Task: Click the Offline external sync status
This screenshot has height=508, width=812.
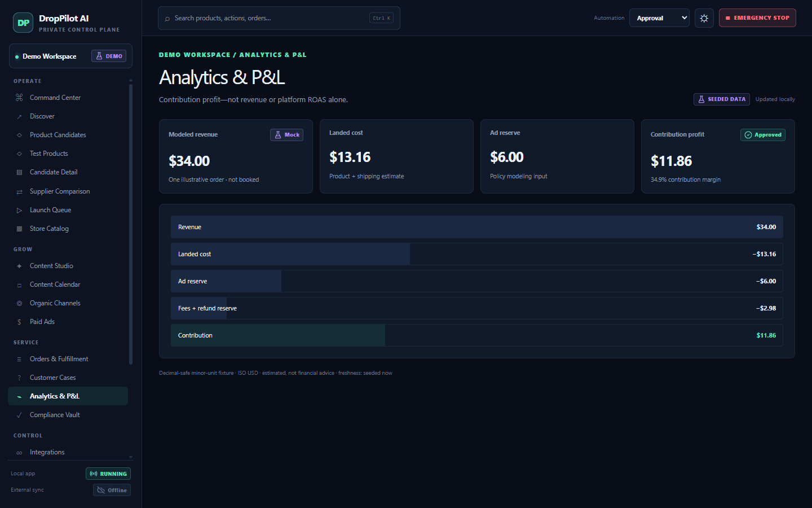Action: click(x=112, y=490)
